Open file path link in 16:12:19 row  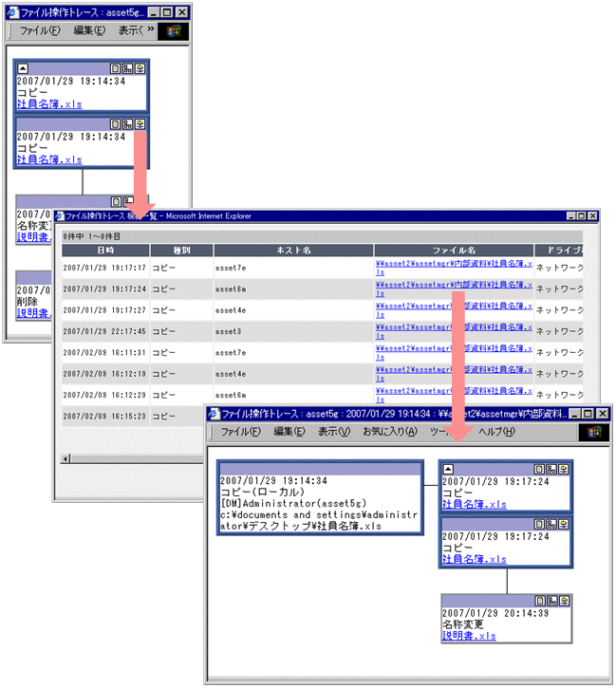(x=454, y=373)
